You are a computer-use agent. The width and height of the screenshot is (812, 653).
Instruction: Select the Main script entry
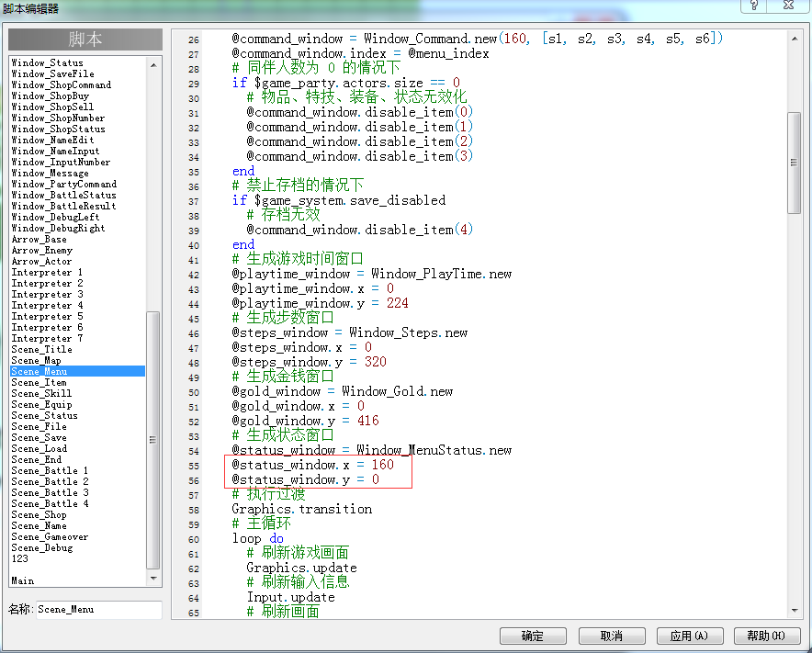[23, 581]
